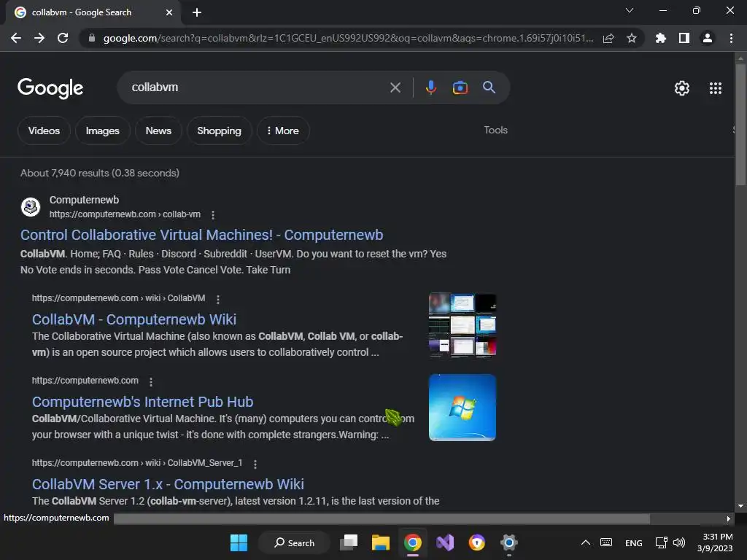Switch to Videos results
This screenshot has height=560, width=747.
[44, 131]
